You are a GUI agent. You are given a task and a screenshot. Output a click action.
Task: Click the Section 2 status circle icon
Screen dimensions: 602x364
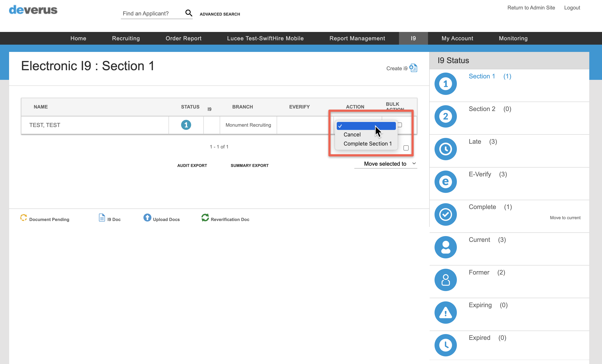point(445,116)
